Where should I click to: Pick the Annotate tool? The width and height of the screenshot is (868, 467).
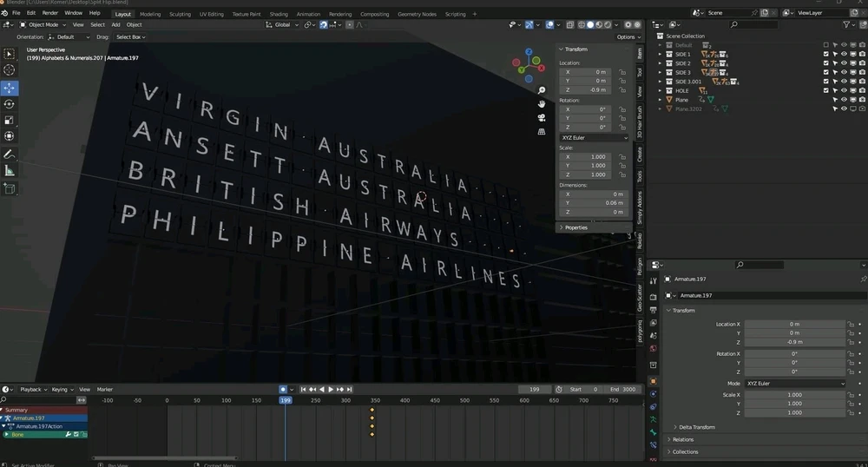[10, 155]
